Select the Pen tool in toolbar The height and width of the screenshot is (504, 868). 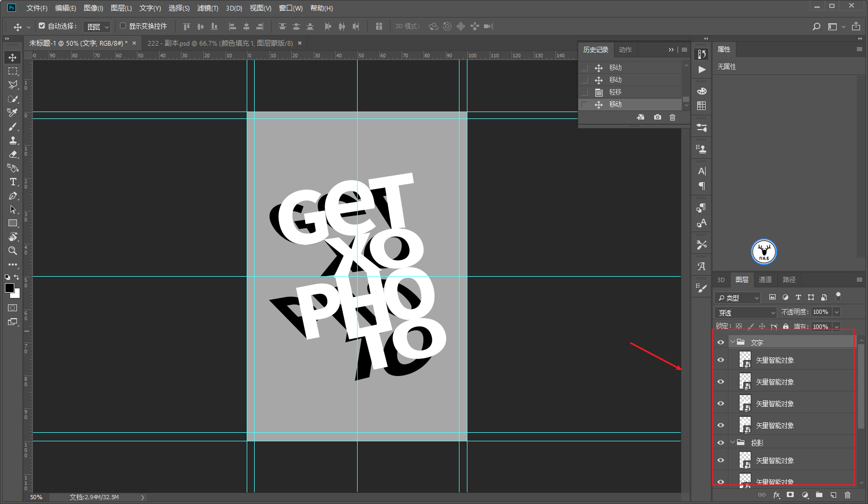click(13, 195)
